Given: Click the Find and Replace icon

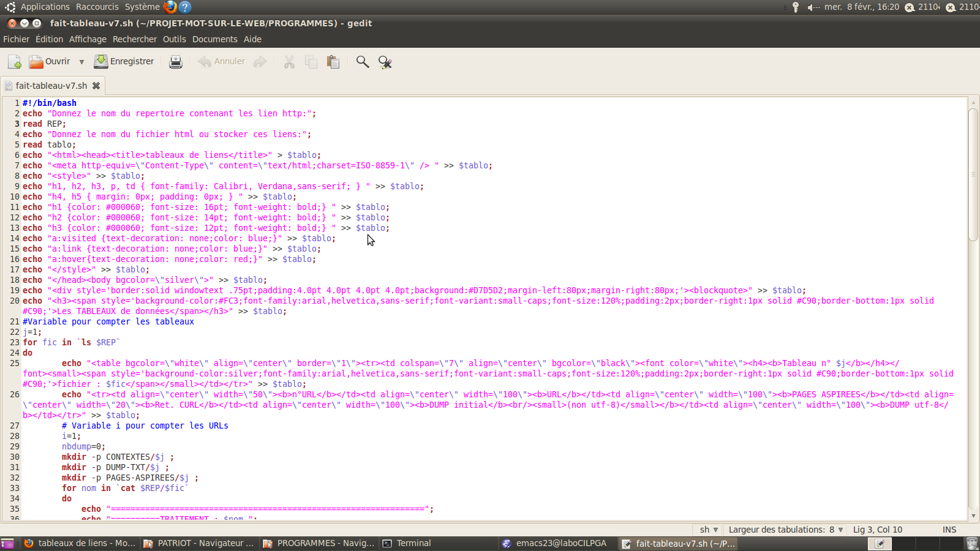Looking at the screenshot, I should pos(385,62).
